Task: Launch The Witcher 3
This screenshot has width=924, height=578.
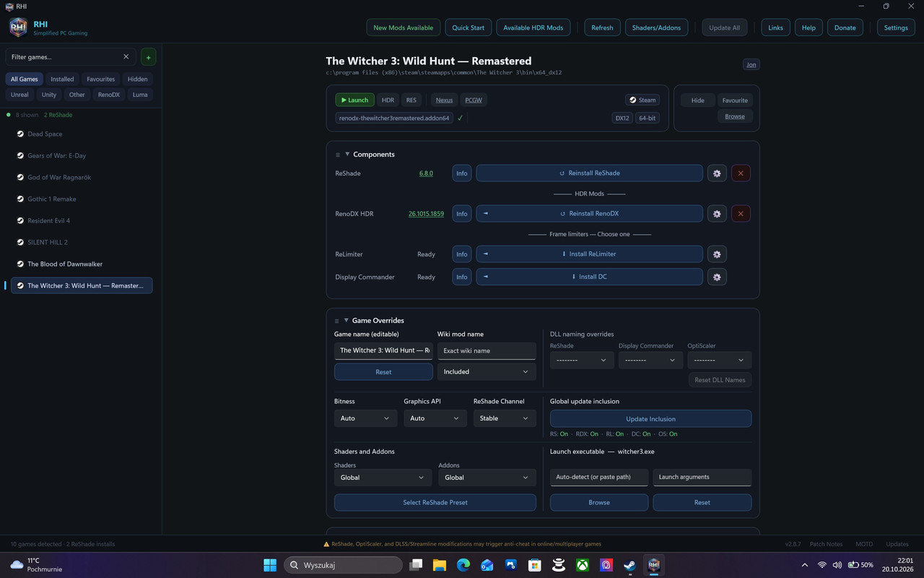Action: tap(354, 100)
